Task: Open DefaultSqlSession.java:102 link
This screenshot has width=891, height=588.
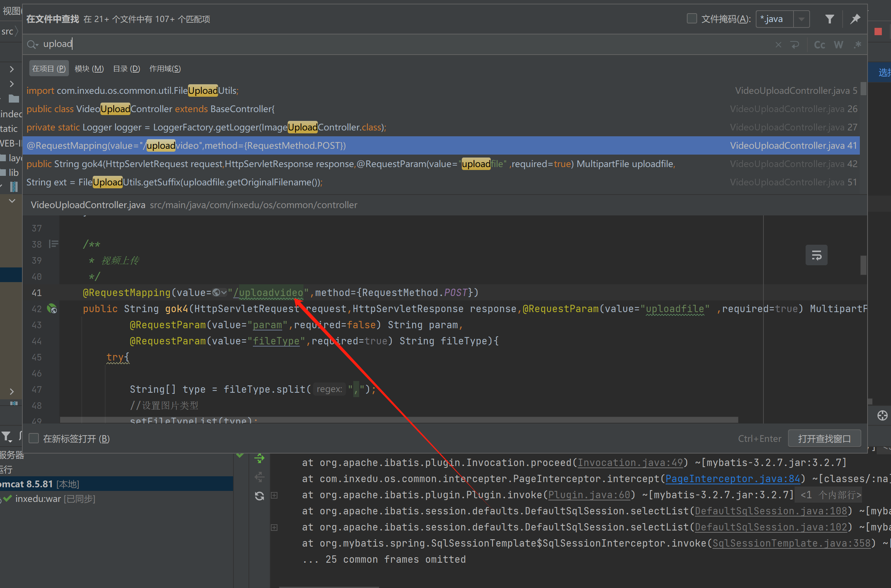Action: (x=771, y=527)
